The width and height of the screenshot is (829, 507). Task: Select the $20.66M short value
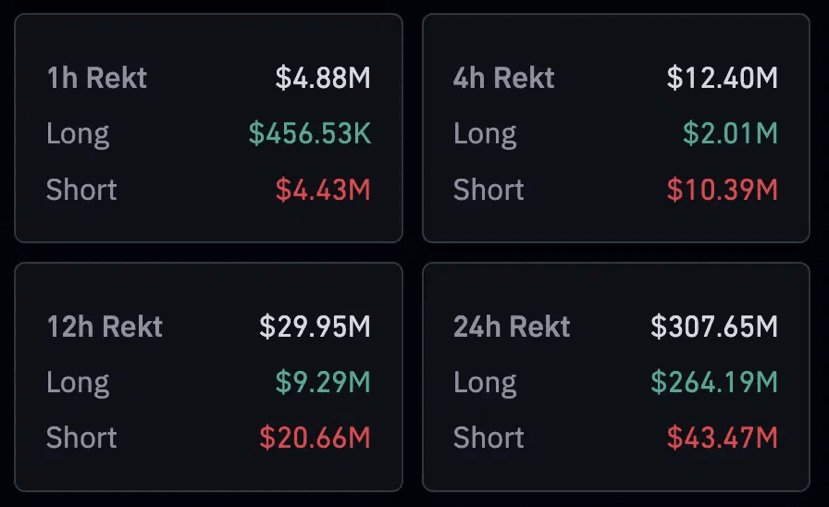[315, 438]
